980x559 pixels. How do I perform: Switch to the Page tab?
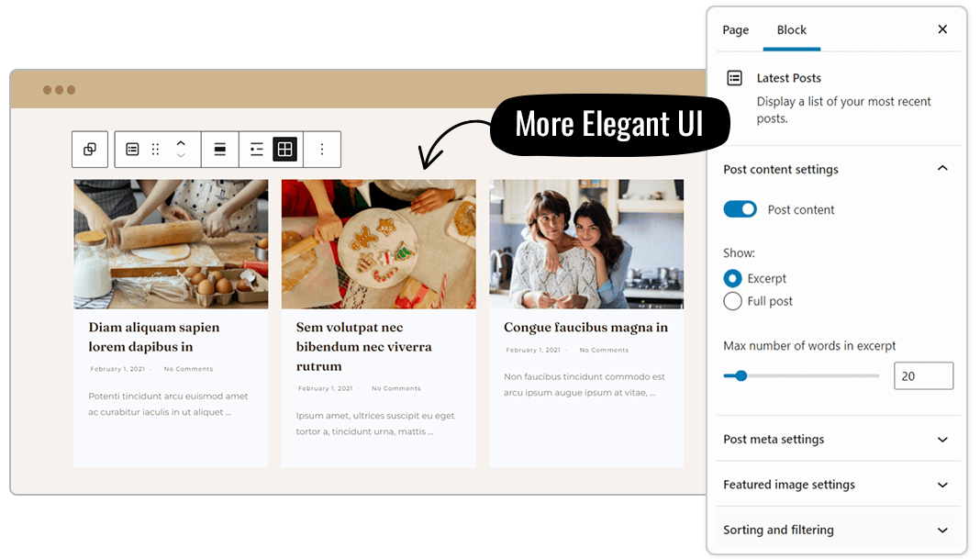click(x=736, y=30)
